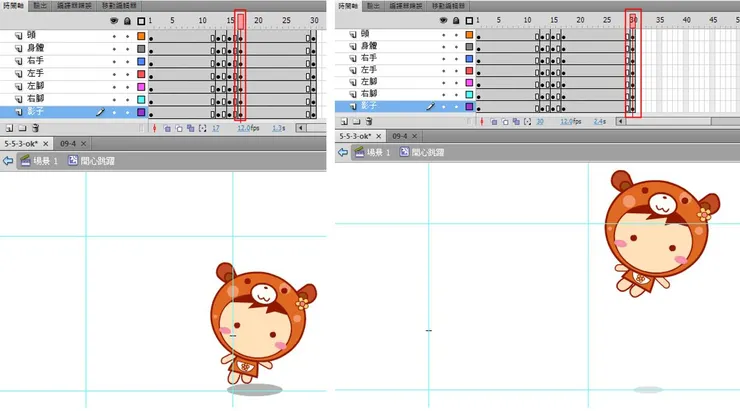Click the 2.4s elapsed time value

coord(600,121)
